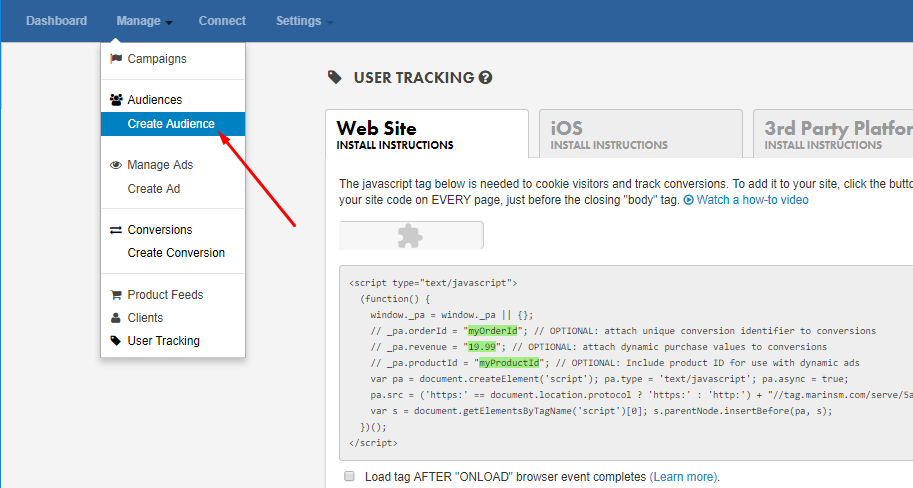Open the Learn more link
This screenshot has height=488, width=913.
684,477
